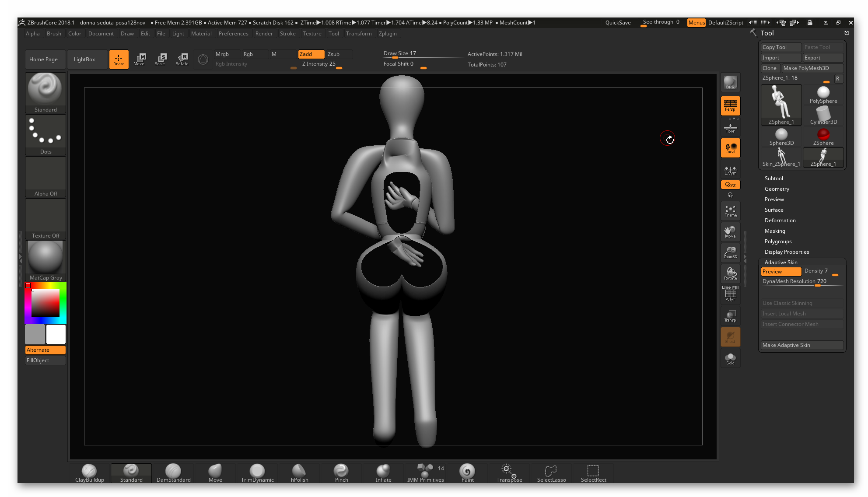This screenshot has height=497, width=868.
Task: Click the Make PolyMesh3D button
Action: [x=812, y=68]
